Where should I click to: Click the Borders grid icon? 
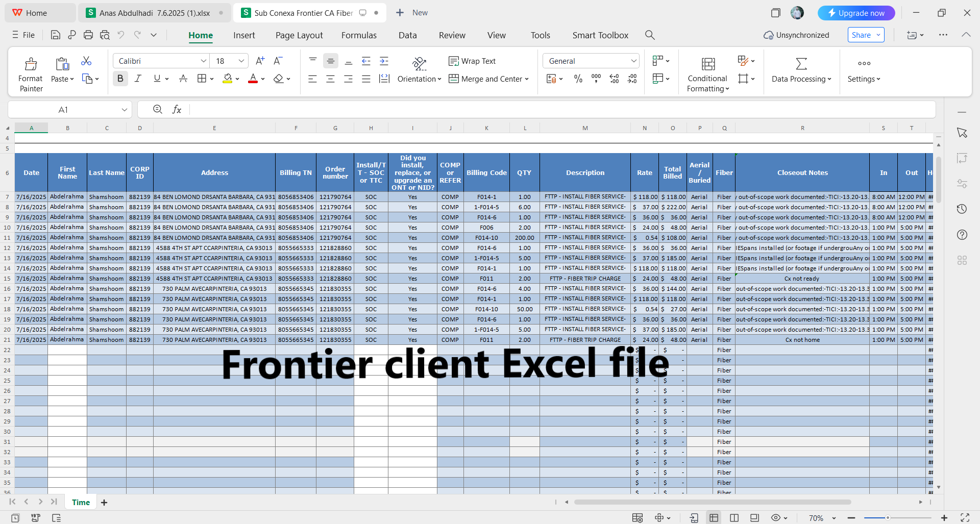tap(202, 79)
